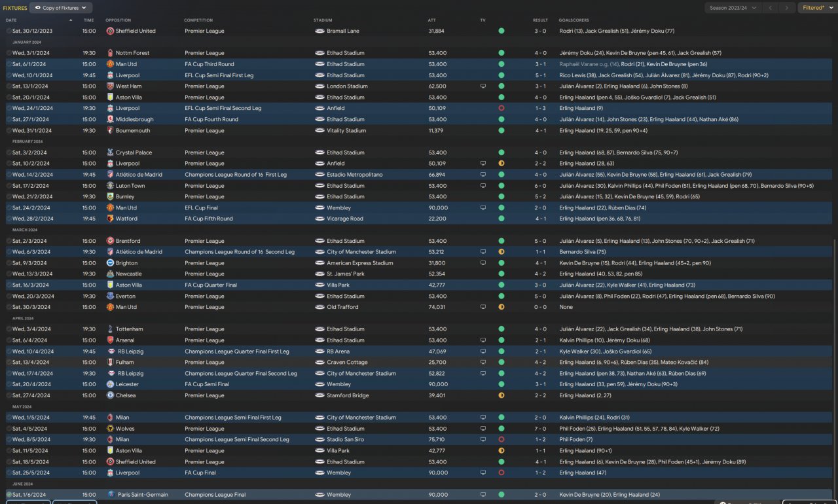Screen dimensions: 838x504
Task: Click the 74,031 attendance figure
Action: 437,307
